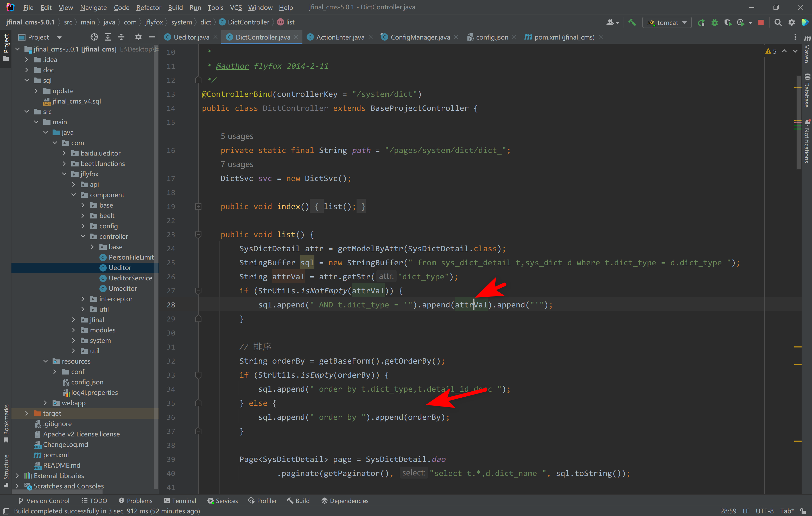This screenshot has width=812, height=516.
Task: Open Project panel settings gear
Action: pos(138,37)
